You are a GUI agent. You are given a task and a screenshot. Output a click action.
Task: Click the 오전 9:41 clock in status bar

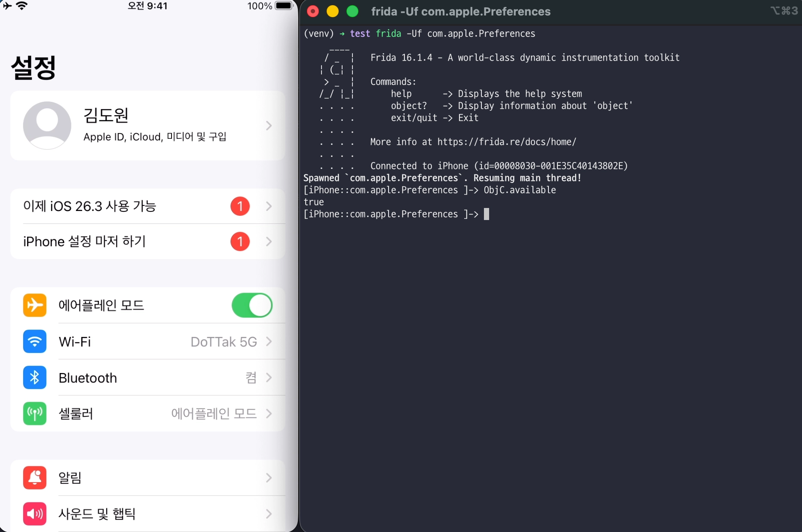click(x=147, y=6)
